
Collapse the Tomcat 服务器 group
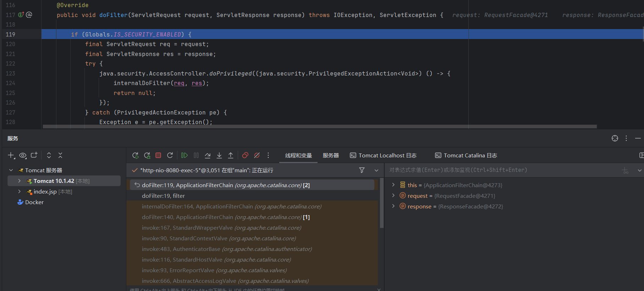coord(11,170)
